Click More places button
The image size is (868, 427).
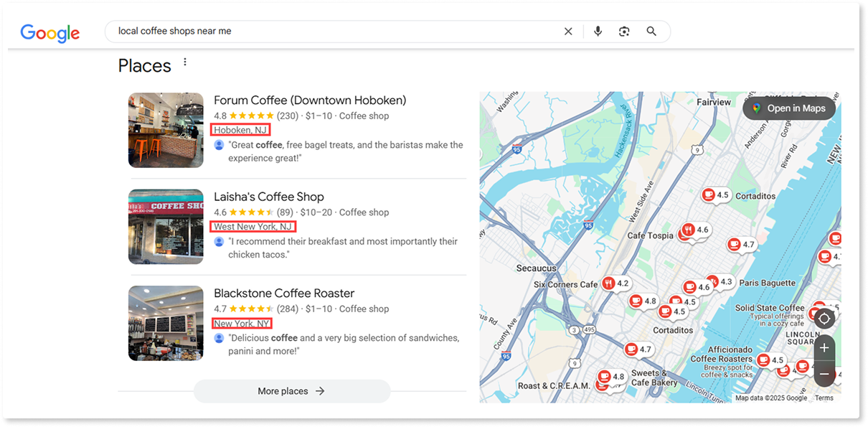tap(292, 391)
